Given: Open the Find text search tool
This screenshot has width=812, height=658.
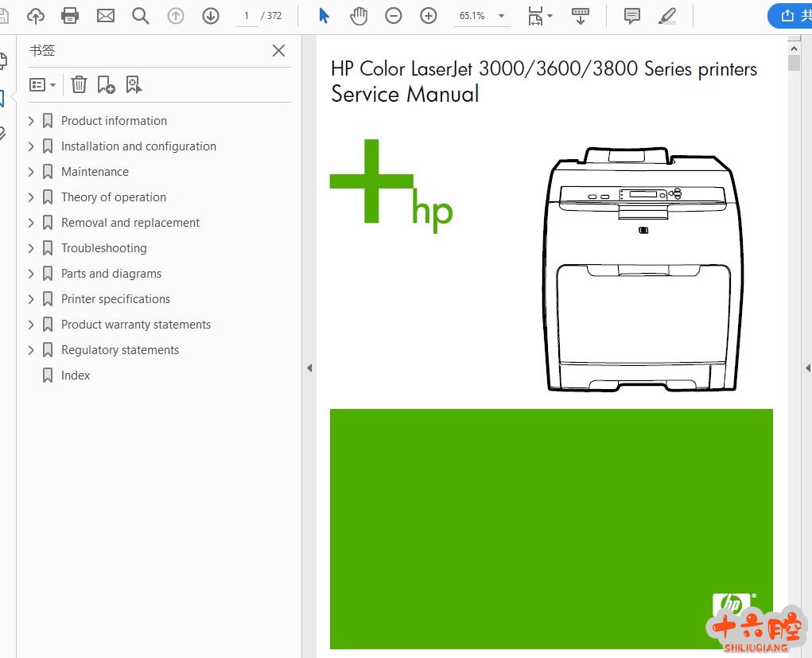Looking at the screenshot, I should (x=141, y=16).
